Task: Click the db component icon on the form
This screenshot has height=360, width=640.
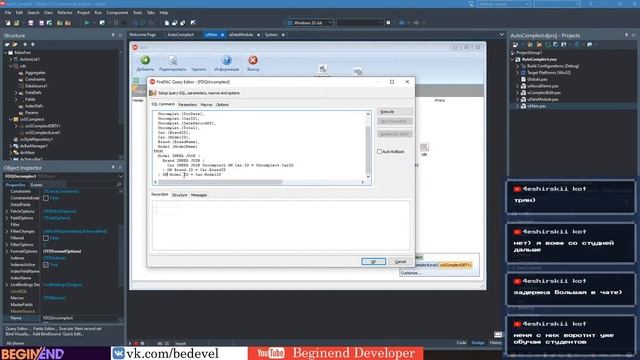Action: point(424,147)
